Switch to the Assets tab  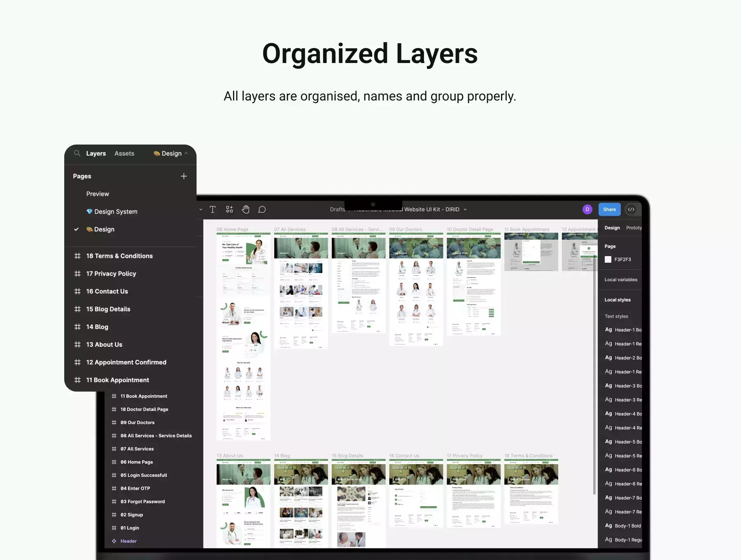[x=124, y=154]
